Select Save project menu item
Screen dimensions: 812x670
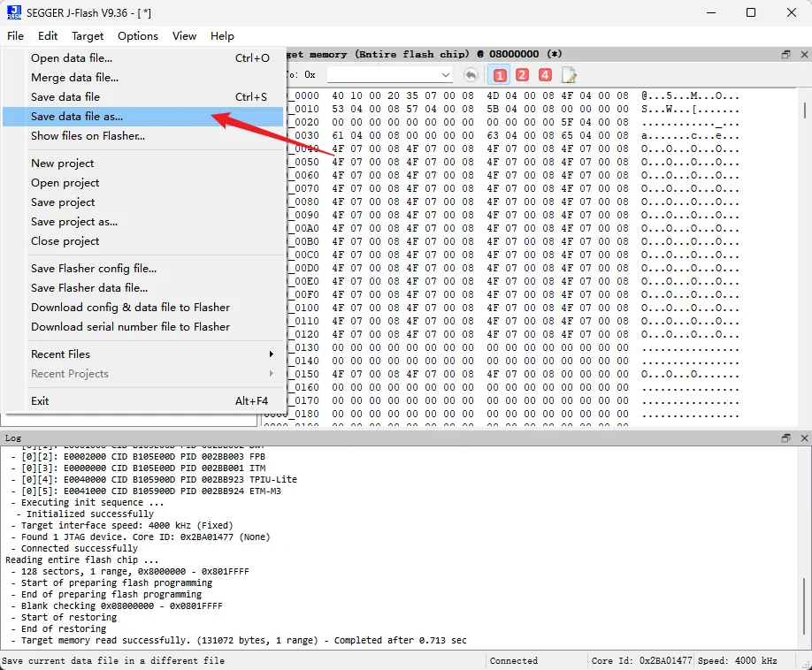(143, 202)
